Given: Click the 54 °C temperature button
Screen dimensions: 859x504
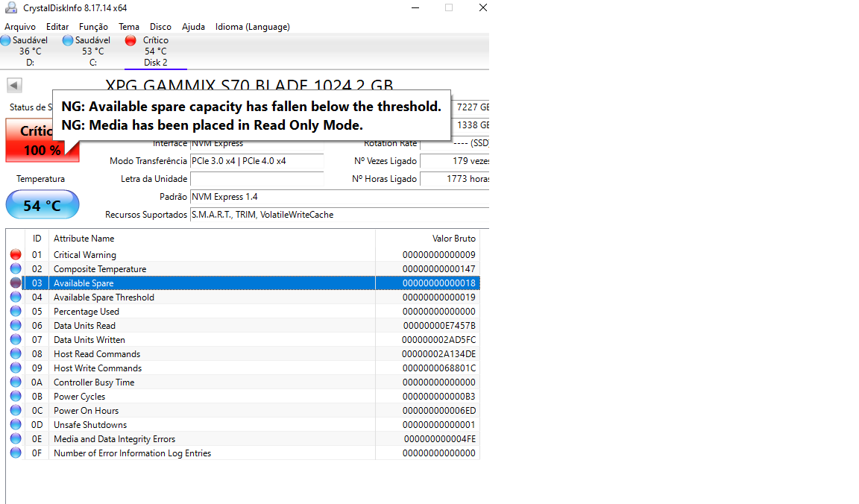Looking at the screenshot, I should pyautogui.click(x=43, y=205).
